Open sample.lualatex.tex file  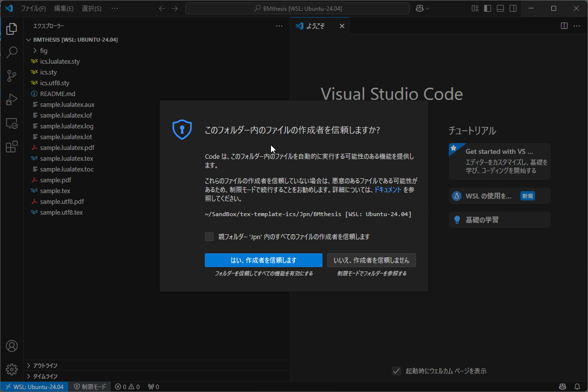[x=157, y=158]
